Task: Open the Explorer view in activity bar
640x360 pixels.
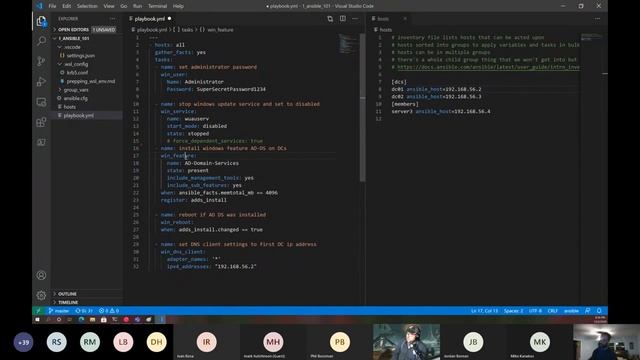Action: pos(41,21)
